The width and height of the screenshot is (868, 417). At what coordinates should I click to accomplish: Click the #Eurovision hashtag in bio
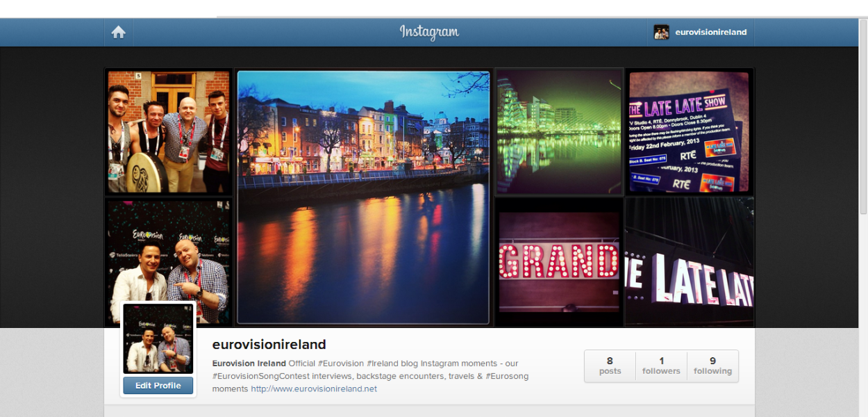point(340,363)
